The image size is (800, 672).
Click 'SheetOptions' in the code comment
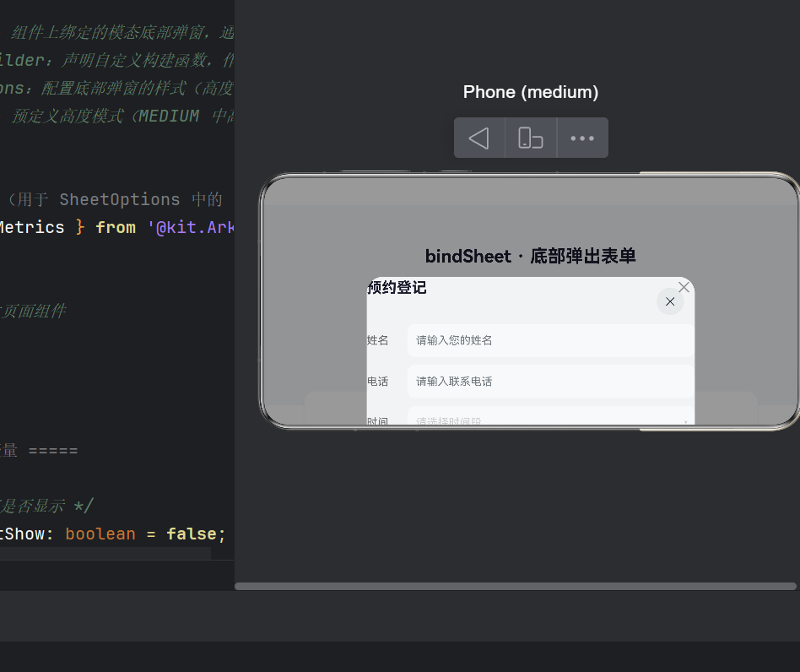tap(120, 199)
